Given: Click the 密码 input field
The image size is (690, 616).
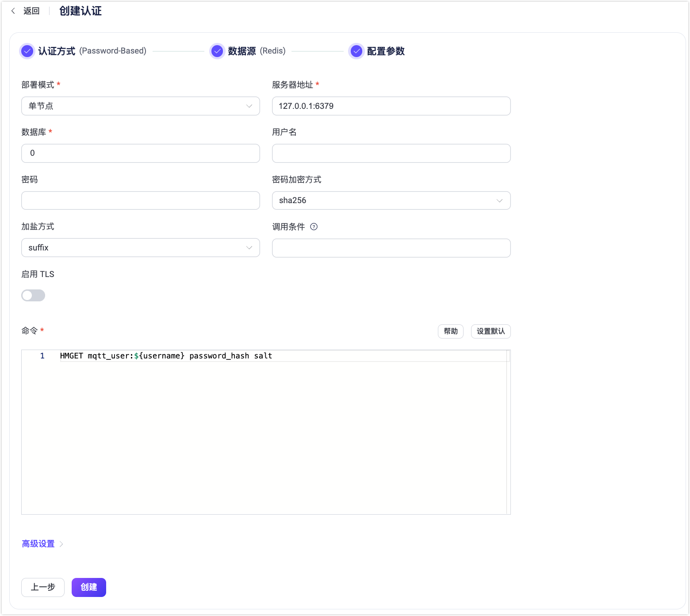Looking at the screenshot, I should pyautogui.click(x=140, y=200).
